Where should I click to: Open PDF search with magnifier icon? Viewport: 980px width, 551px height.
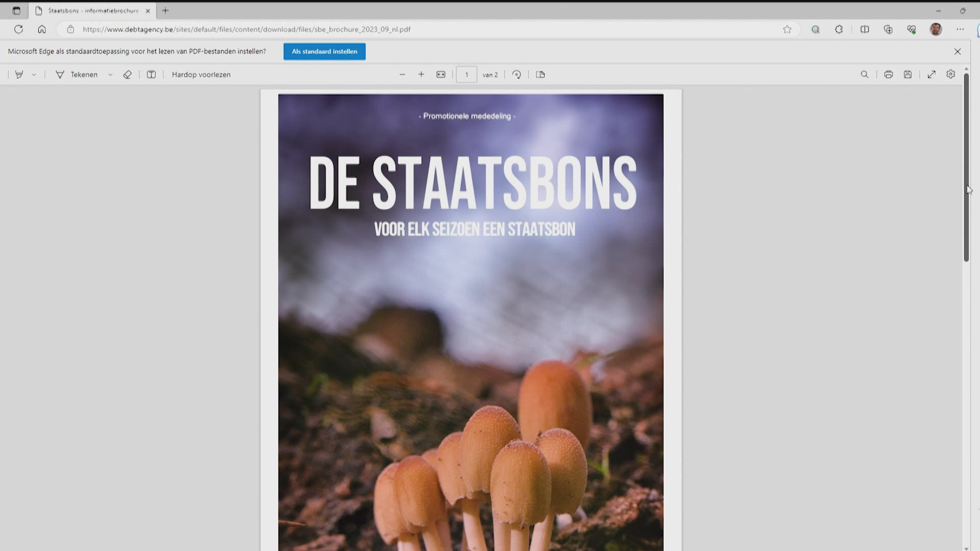(x=864, y=74)
